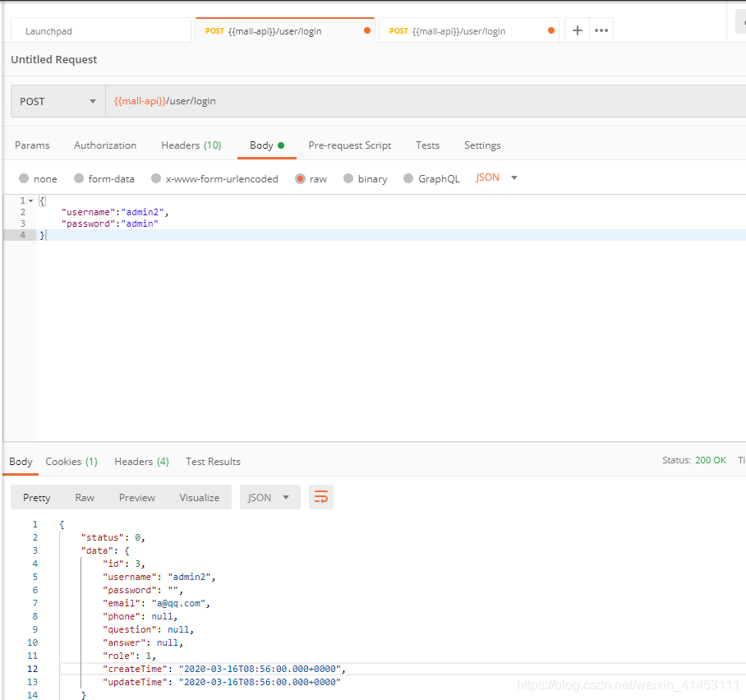Switch response view to Preview
Viewport: 746px width, 700px height.
(137, 498)
